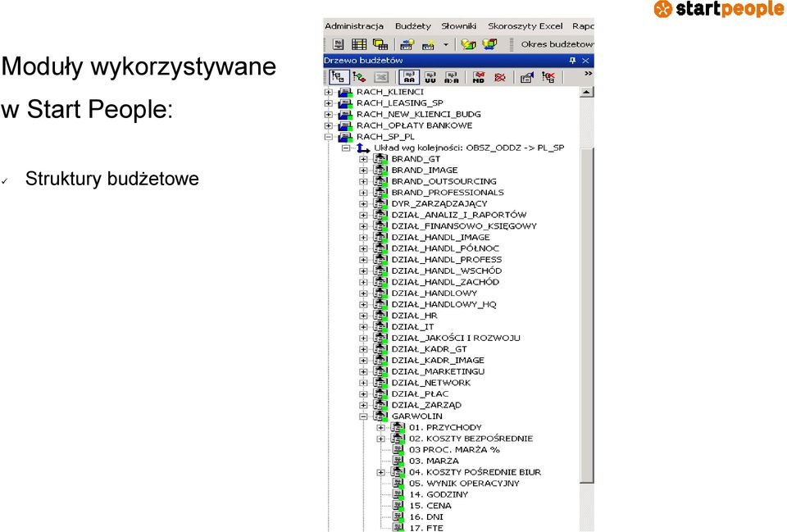Click the GARWOLIN node icon
This screenshot has height=532, width=787.
(380, 416)
